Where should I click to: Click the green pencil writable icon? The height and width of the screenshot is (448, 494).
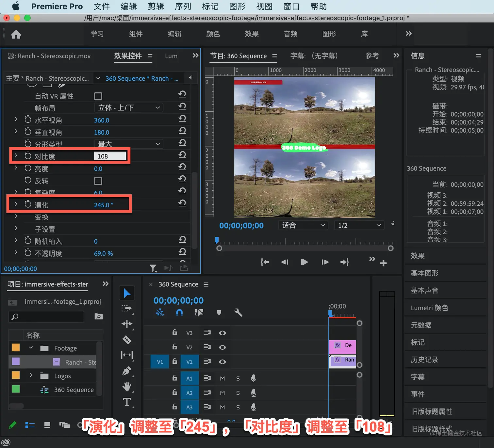pyautogui.click(x=12, y=425)
